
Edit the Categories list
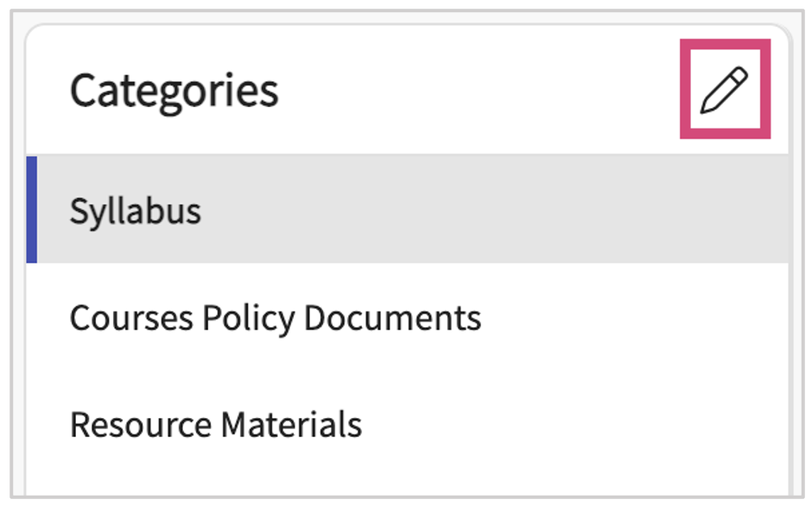[x=724, y=90]
